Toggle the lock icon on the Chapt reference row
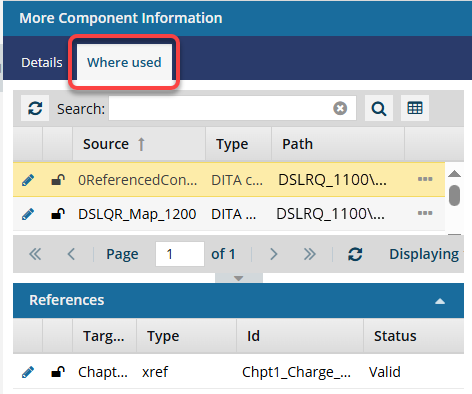Image resolution: width=472 pixels, height=394 pixels. 58,372
